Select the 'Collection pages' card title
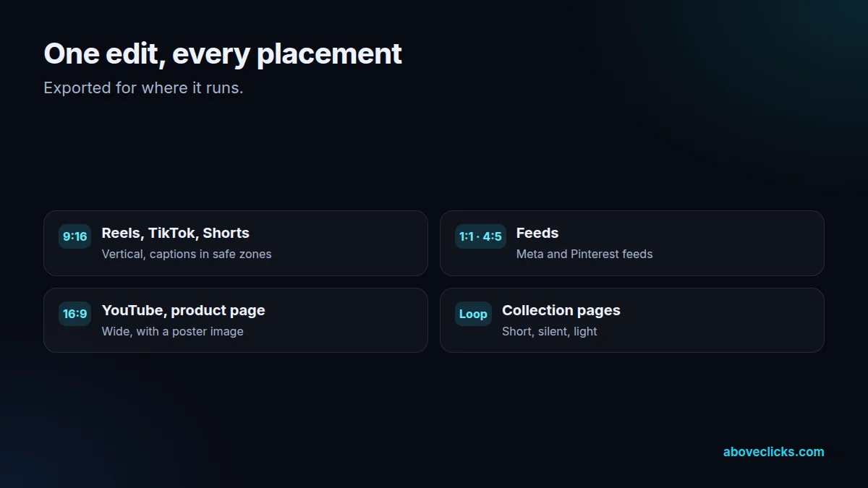 [x=561, y=310]
